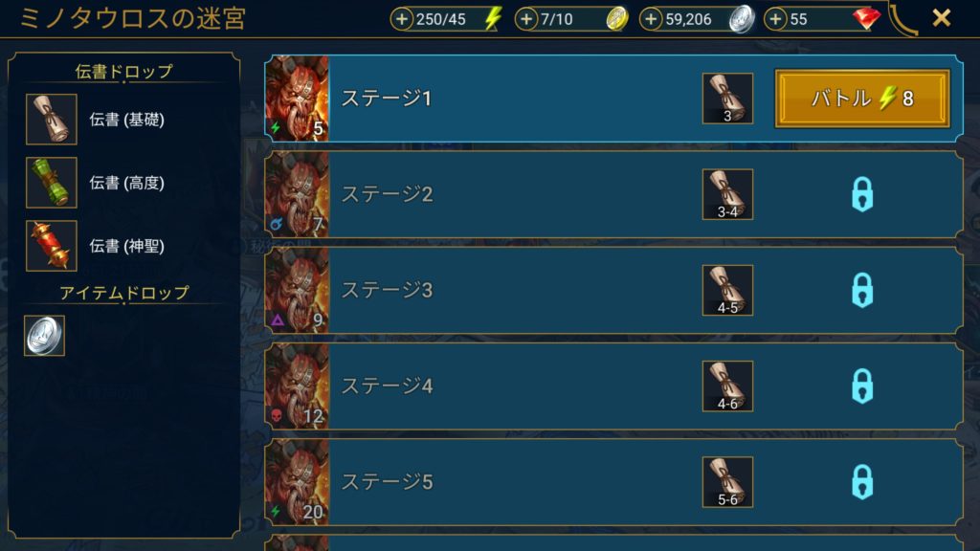Screen dimensions: 980x551
Task: Add silver with the plus beside 59,206
Action: click(x=651, y=19)
